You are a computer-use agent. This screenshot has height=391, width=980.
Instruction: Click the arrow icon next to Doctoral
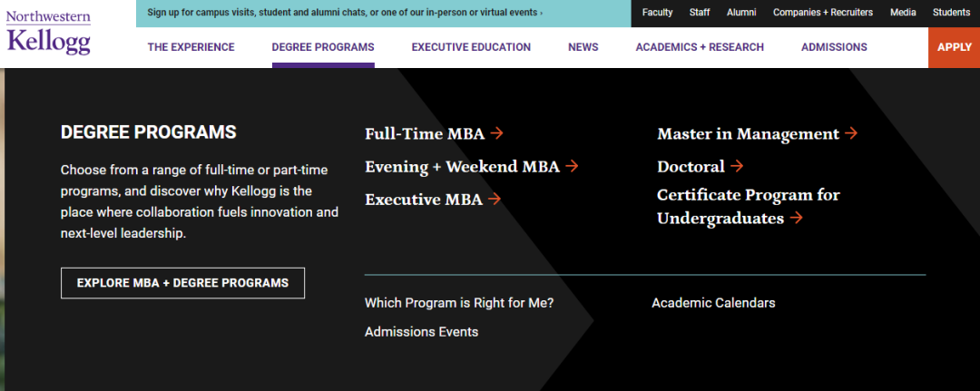(x=737, y=166)
